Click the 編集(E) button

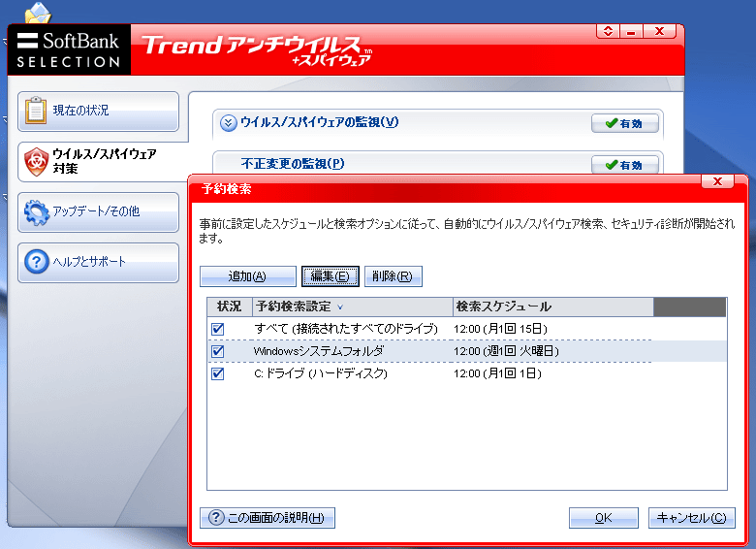pos(331,276)
